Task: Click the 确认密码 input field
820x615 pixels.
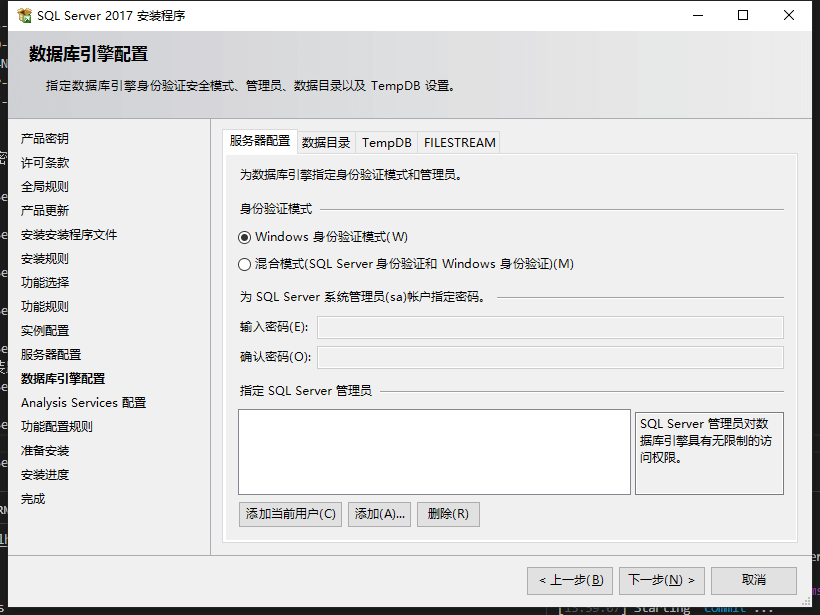Action: [549, 357]
